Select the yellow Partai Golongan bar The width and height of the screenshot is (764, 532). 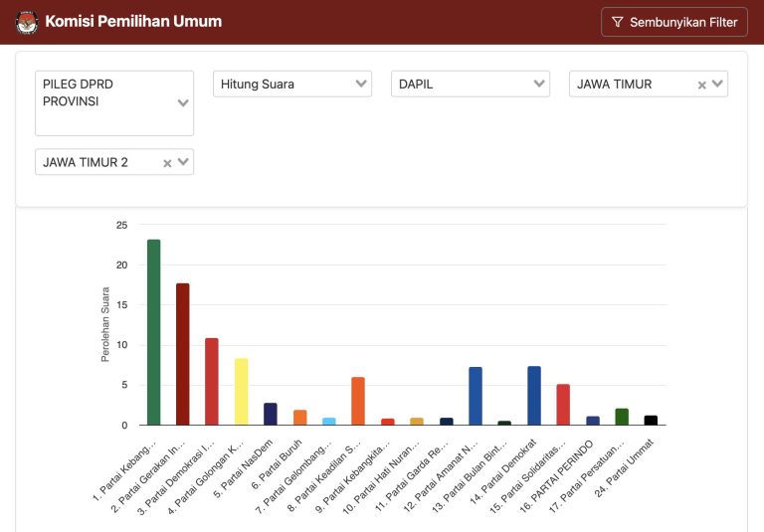(x=241, y=392)
